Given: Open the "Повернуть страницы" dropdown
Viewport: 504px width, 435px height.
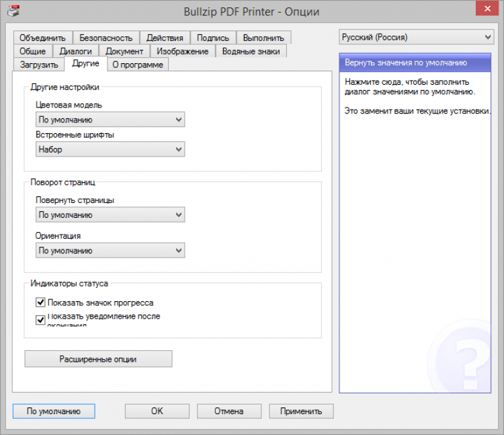Looking at the screenshot, I should click(x=110, y=214).
